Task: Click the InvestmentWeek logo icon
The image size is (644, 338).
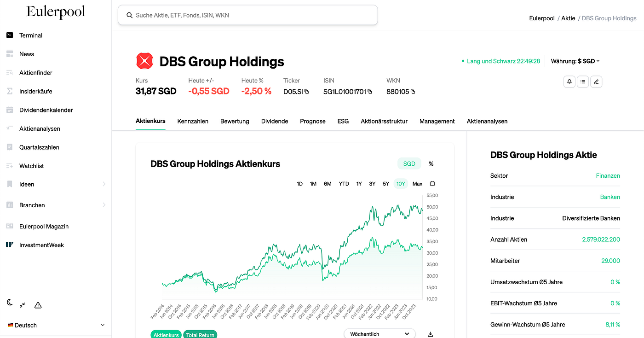Action: pyautogui.click(x=10, y=245)
